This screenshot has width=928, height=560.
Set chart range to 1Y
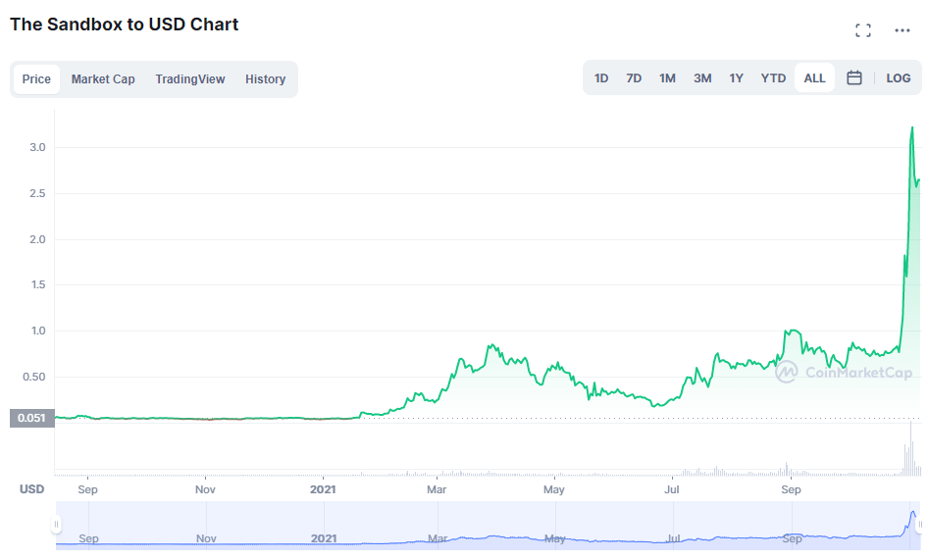736,78
